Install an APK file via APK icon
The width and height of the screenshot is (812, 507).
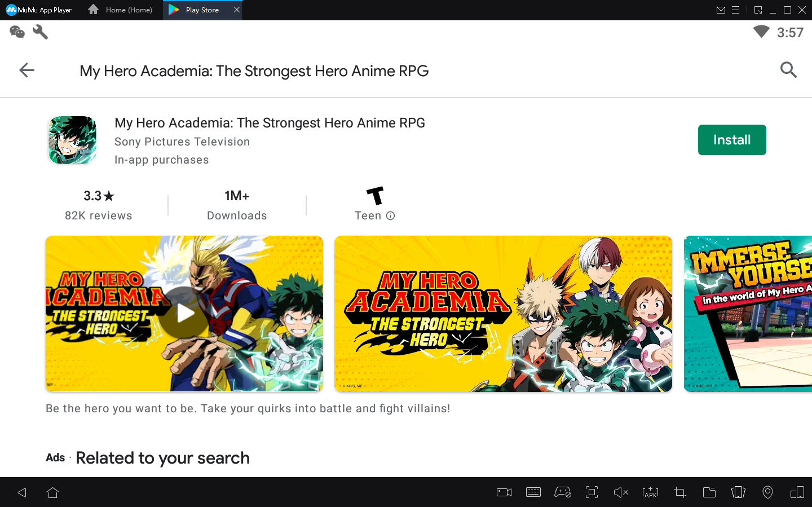(x=650, y=492)
